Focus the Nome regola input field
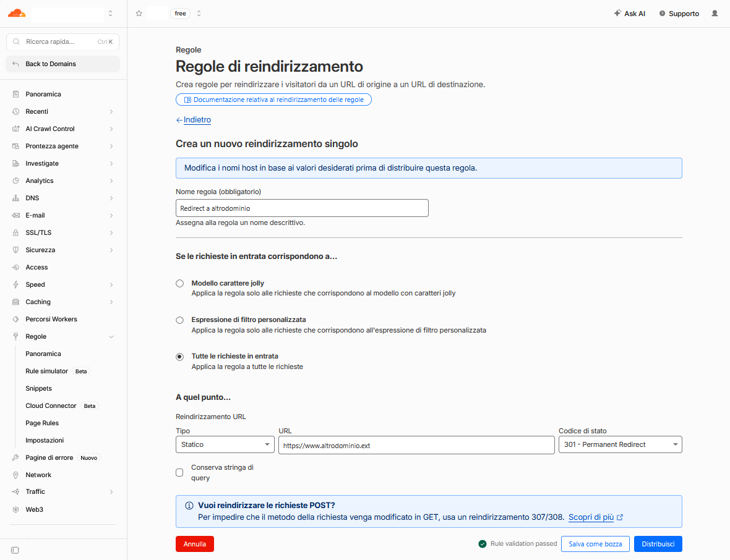 [302, 208]
